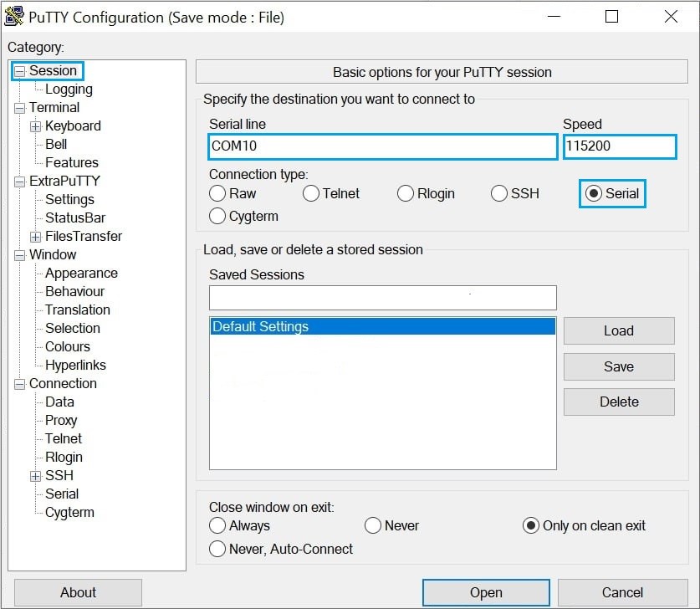The image size is (700, 609).
Task: Open the FilesTransfer category
Action: [84, 236]
